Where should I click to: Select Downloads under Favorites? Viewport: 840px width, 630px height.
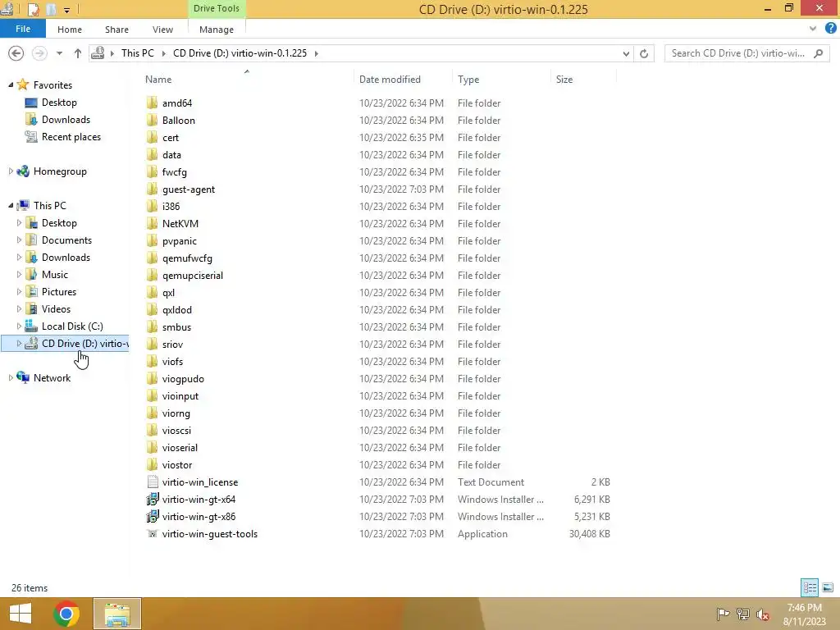[x=66, y=120]
